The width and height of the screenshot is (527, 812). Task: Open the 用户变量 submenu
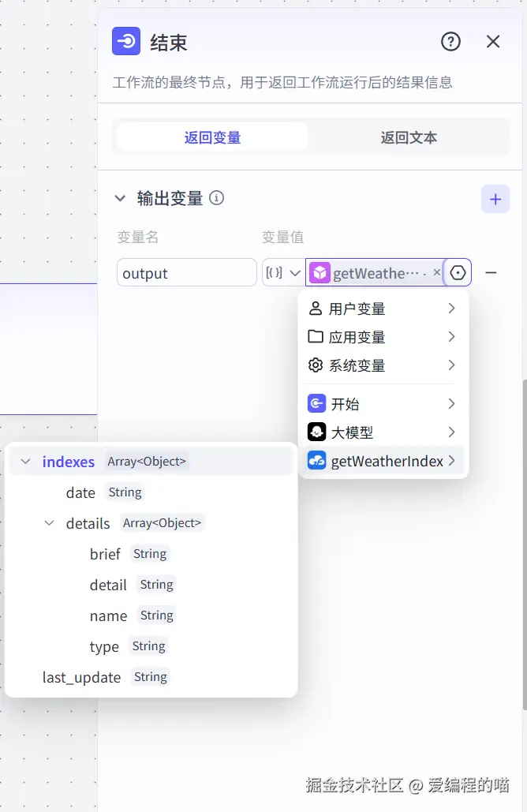click(383, 309)
